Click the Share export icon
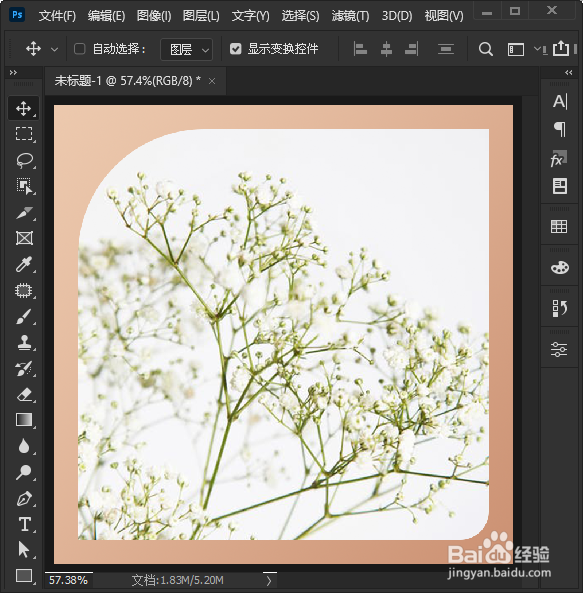 [x=561, y=48]
